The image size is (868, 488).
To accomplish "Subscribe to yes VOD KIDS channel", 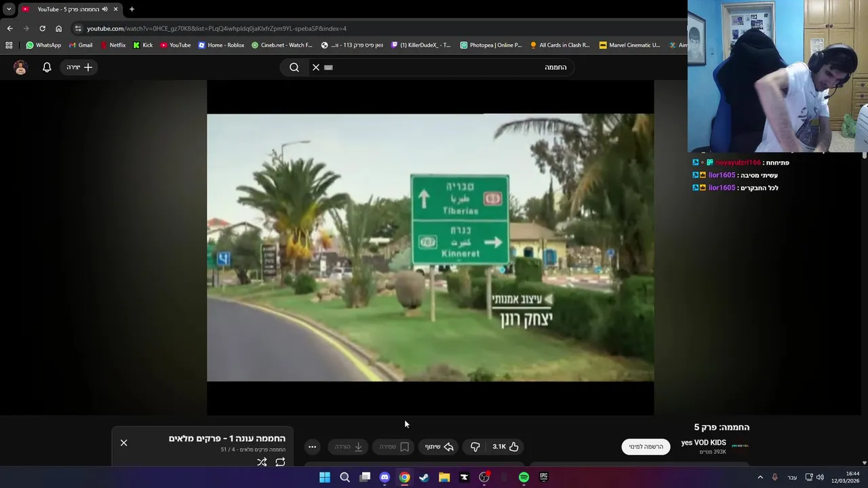I will 646,447.
